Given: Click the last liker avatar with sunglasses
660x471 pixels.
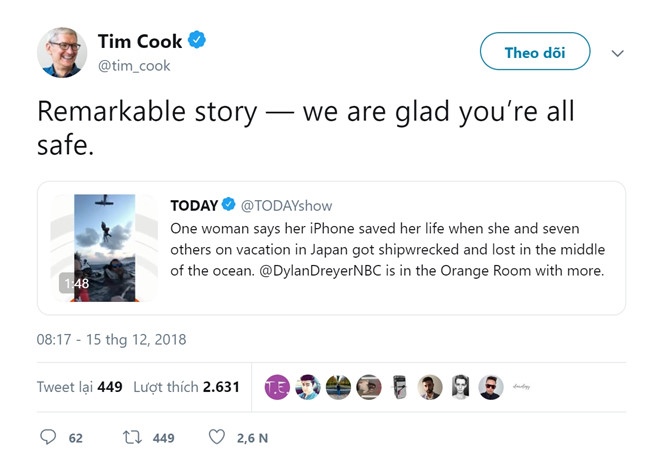Looking at the screenshot, I should click(489, 387).
